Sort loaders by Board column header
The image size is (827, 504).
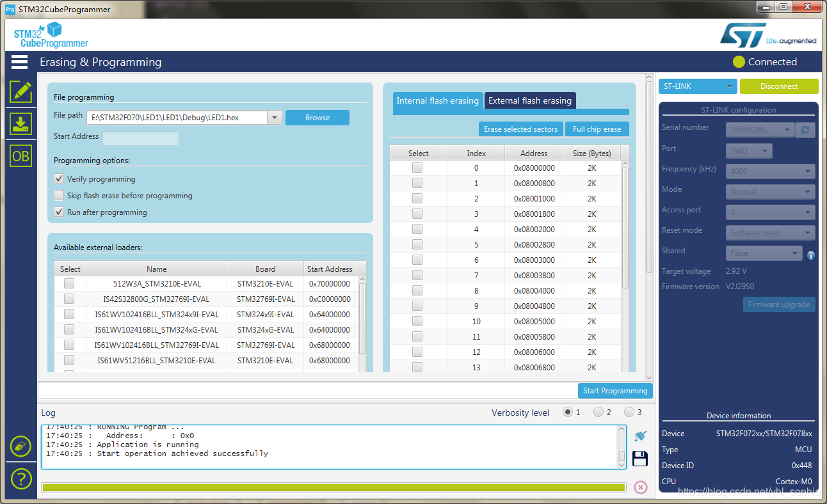pos(266,269)
